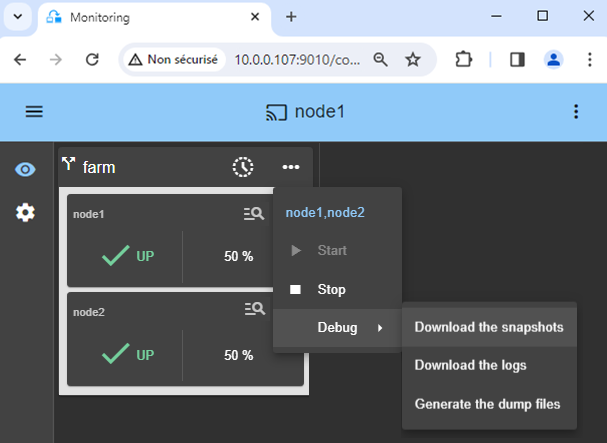Open the hamburger navigation menu
The height and width of the screenshot is (443, 607).
(34, 111)
